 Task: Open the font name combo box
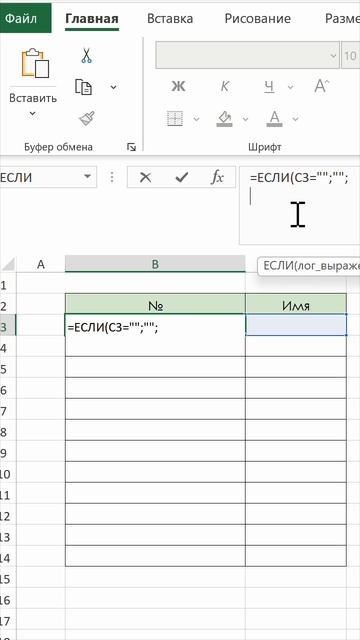[247, 55]
